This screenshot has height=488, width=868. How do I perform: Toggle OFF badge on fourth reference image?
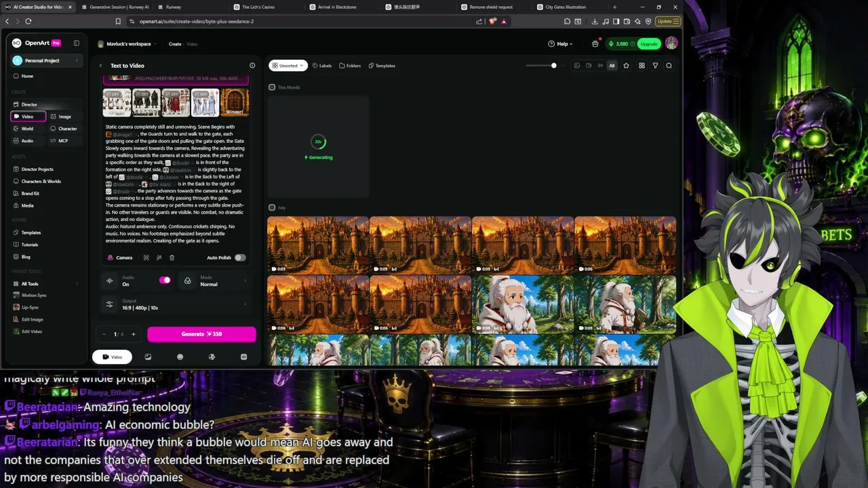tap(200, 94)
